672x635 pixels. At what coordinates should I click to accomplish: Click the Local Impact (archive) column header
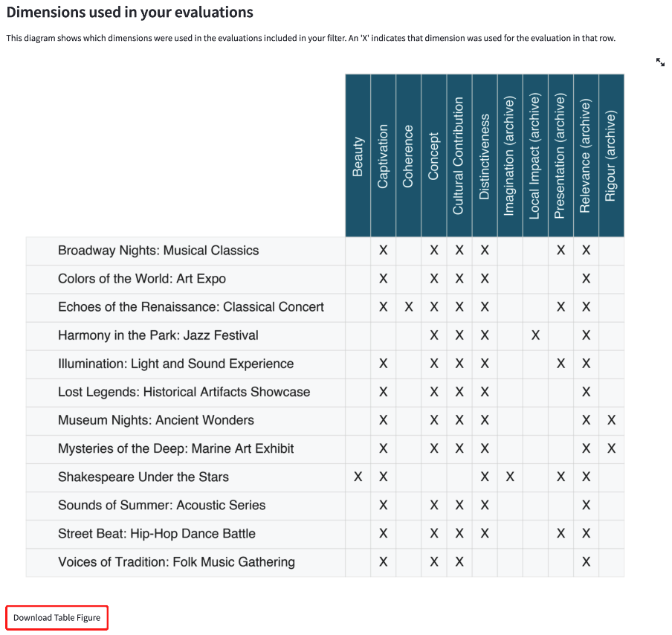(x=534, y=156)
